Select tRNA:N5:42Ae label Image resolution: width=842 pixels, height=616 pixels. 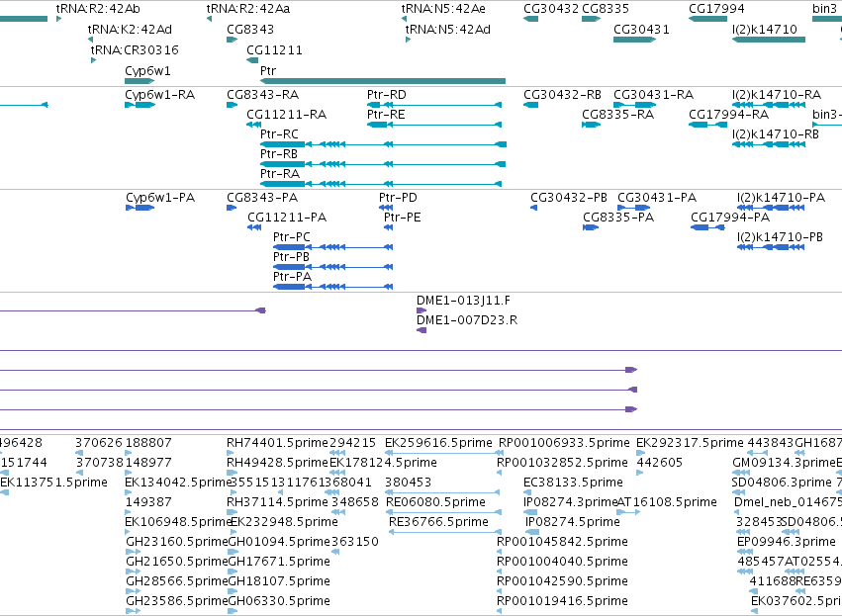pyautogui.click(x=443, y=9)
